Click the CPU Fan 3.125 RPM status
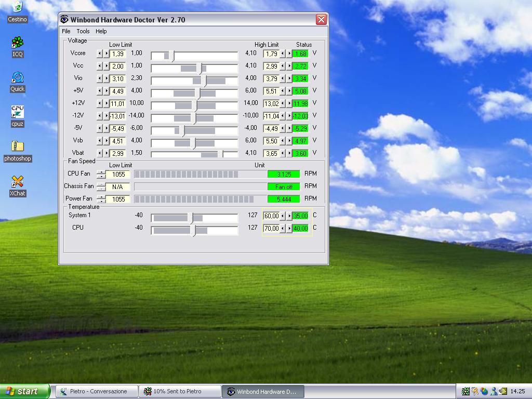 284,175
